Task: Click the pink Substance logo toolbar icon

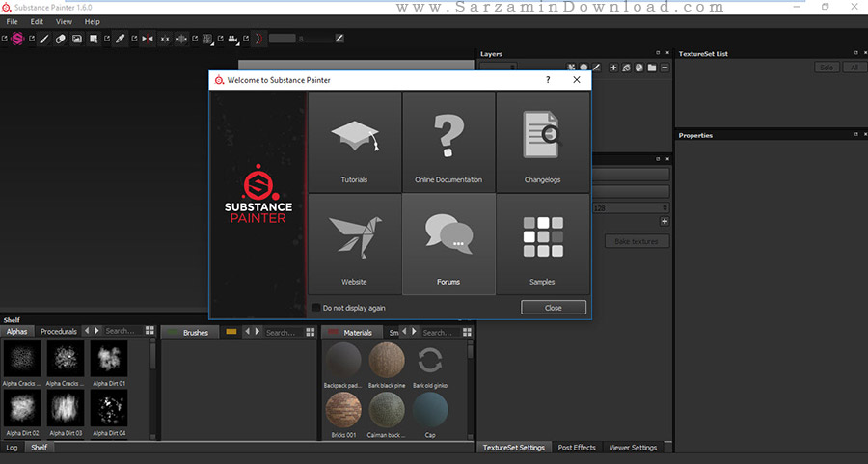Action: [17, 39]
